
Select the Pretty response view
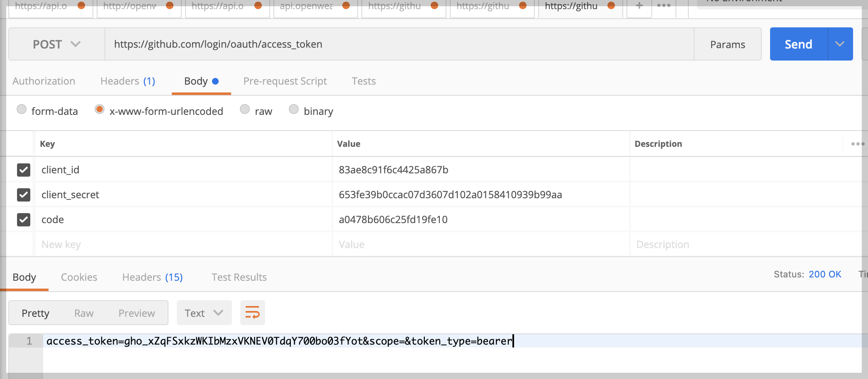(35, 313)
